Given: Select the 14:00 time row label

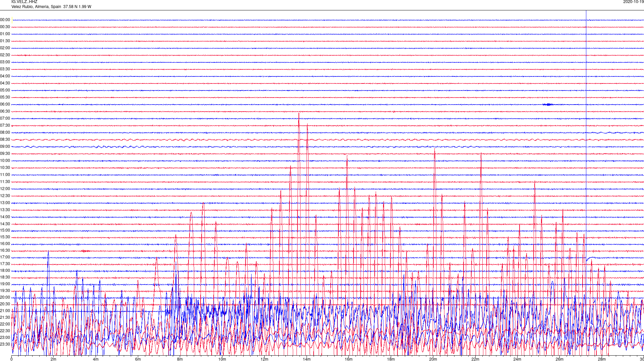Looking at the screenshot, I should coord(5,217).
